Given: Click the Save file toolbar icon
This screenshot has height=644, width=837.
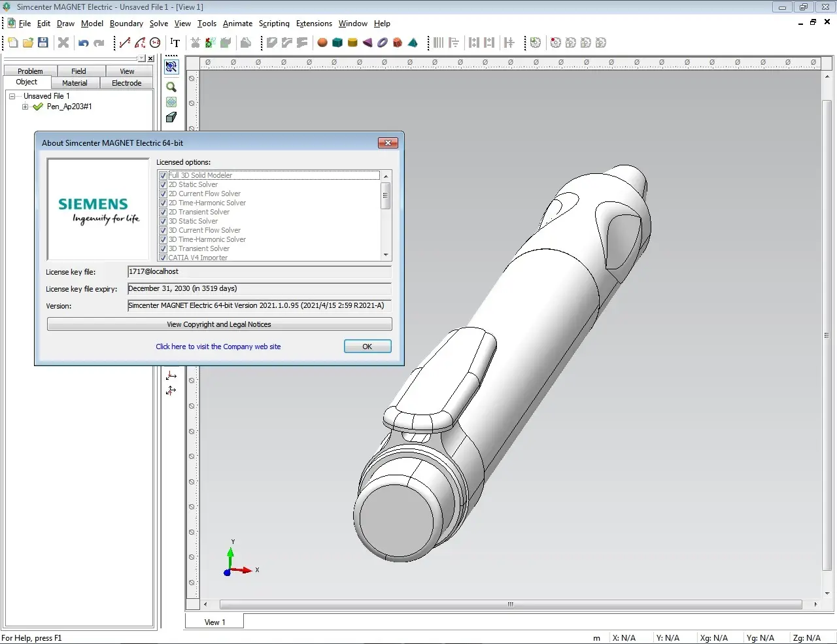Looking at the screenshot, I should (43, 42).
